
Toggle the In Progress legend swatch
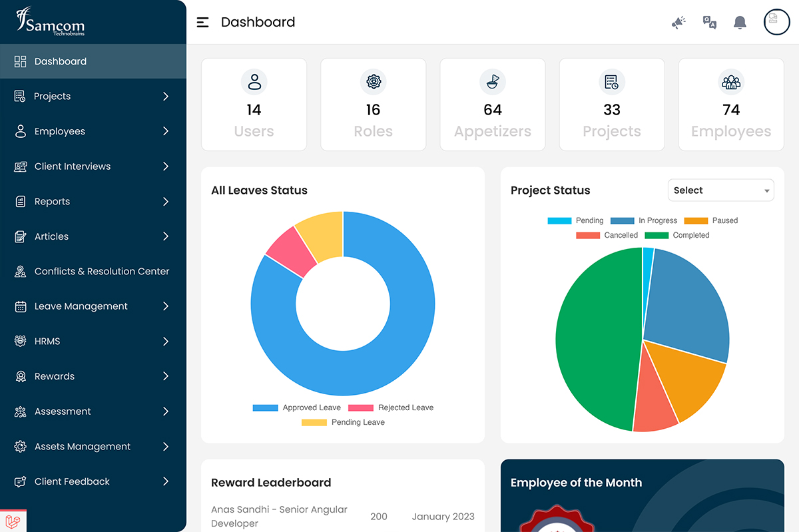[622, 221]
